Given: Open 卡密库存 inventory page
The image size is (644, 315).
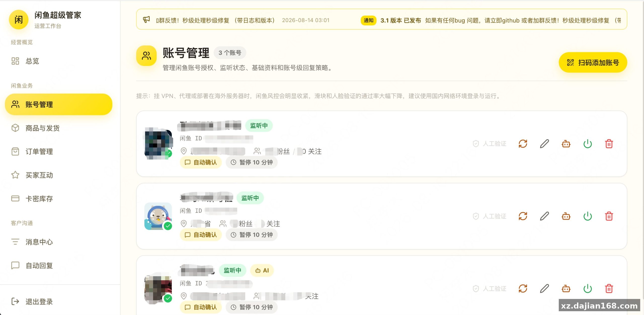Looking at the screenshot, I should coord(58,199).
